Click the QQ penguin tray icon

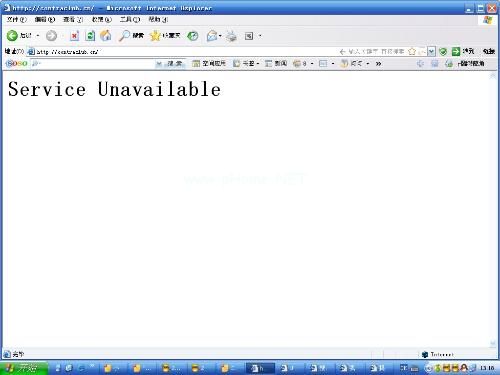click(464, 368)
